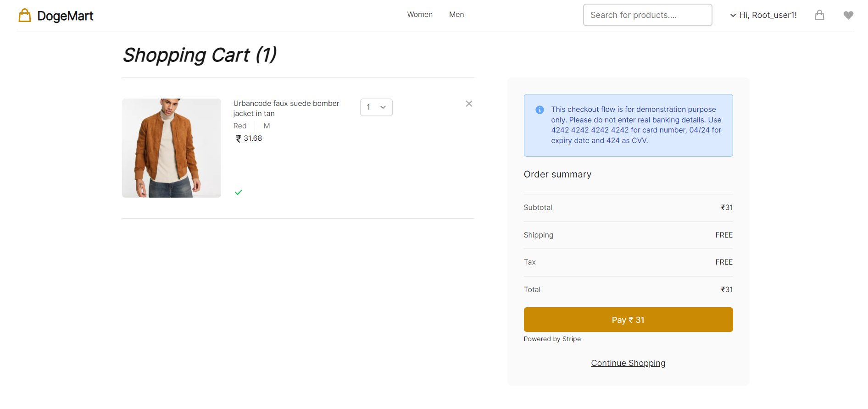Focus the Search for products field
Screen dimensions: 868x409
click(647, 15)
